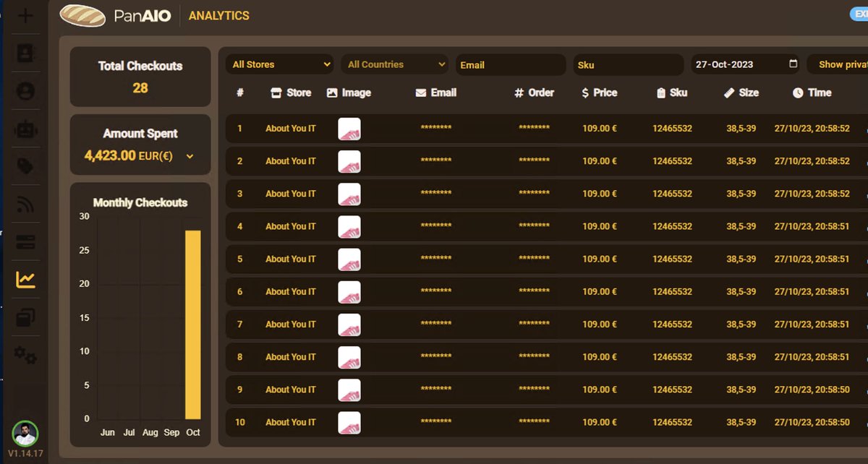Image resolution: width=868 pixels, height=464 pixels.
Task: Click shoe thumbnail in row 1
Action: (349, 129)
